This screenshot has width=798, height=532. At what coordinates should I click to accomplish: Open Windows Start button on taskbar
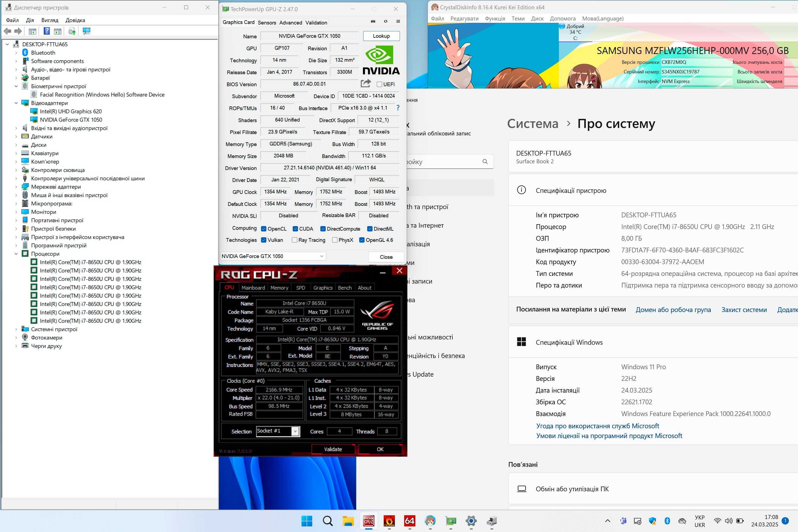click(307, 521)
